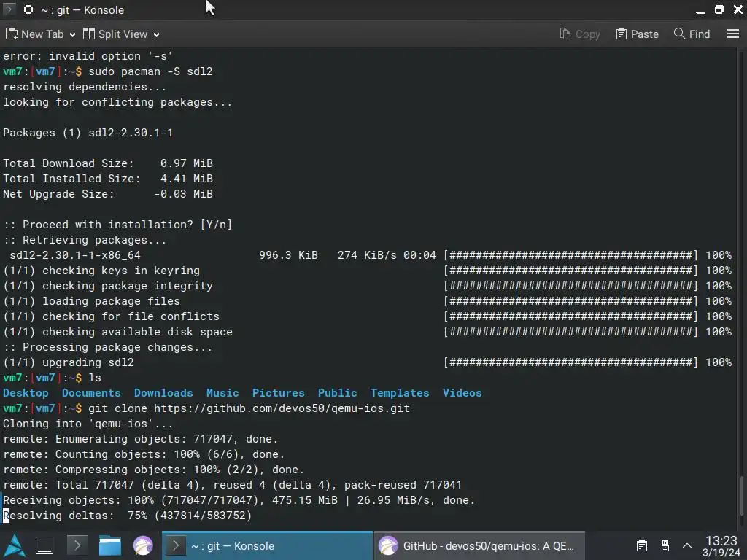Click the removable device tray icon

pos(665,545)
